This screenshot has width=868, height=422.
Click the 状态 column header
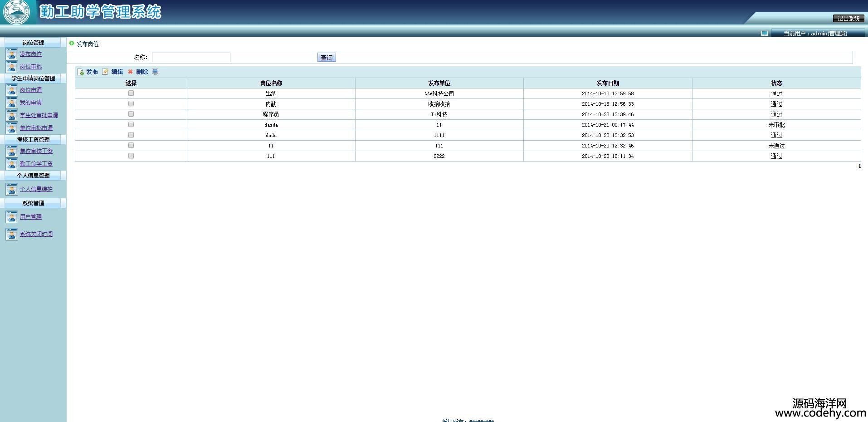[x=776, y=83]
